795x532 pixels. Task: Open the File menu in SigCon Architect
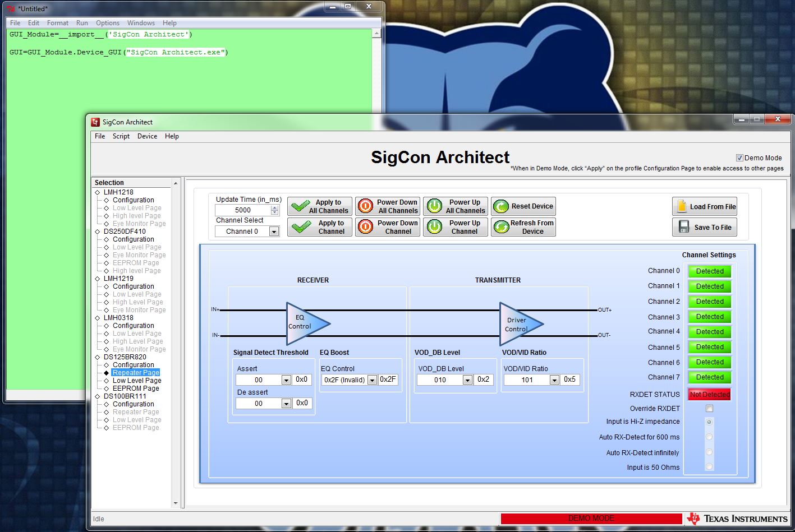point(100,136)
